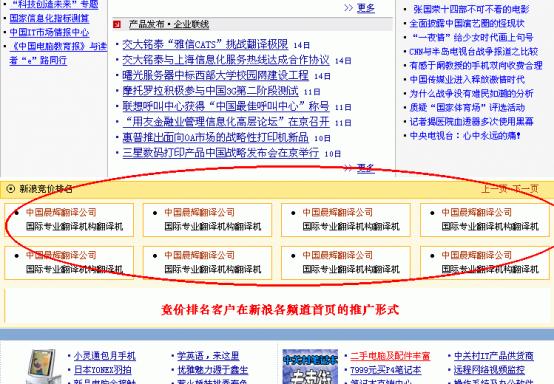Viewport: 554px width, 384px height.
Task: Open 张国荣十四部不可不看的电影 link
Action: pyautogui.click(x=471, y=9)
